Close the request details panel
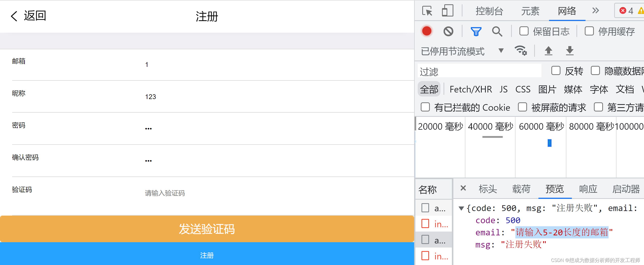Image resolution: width=644 pixels, height=265 pixels. [463, 188]
